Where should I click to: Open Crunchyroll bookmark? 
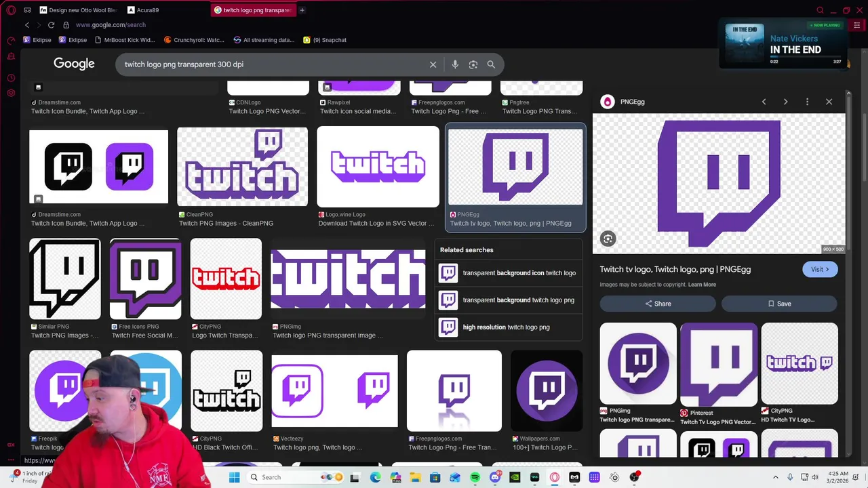[195, 40]
